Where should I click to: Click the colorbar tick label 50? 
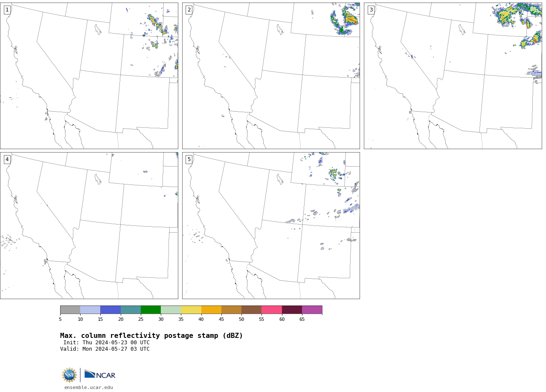point(241,320)
